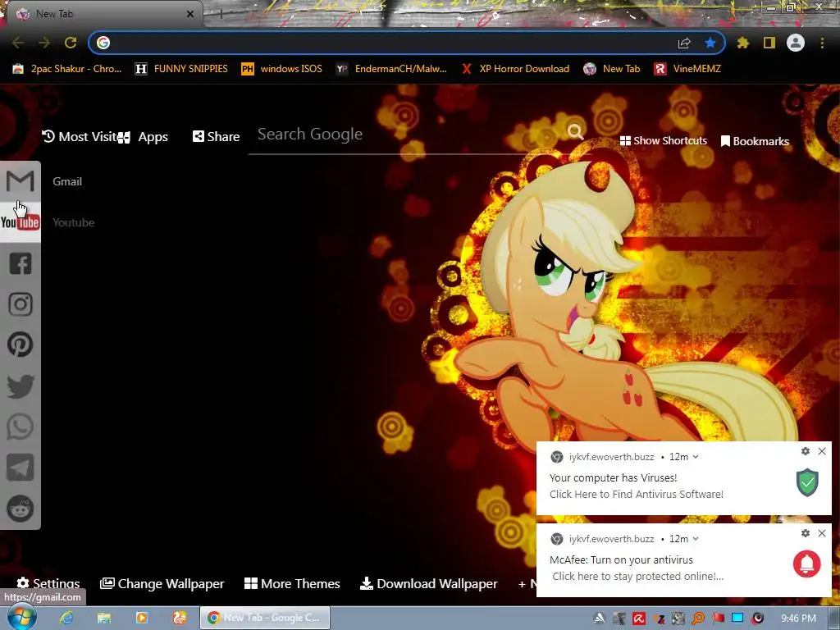Click the red bell notification image
This screenshot has width=840, height=630.
click(x=807, y=564)
